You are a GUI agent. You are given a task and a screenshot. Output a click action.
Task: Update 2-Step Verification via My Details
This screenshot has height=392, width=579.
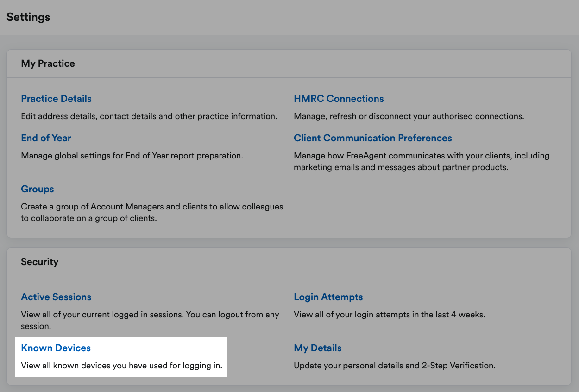pos(317,348)
